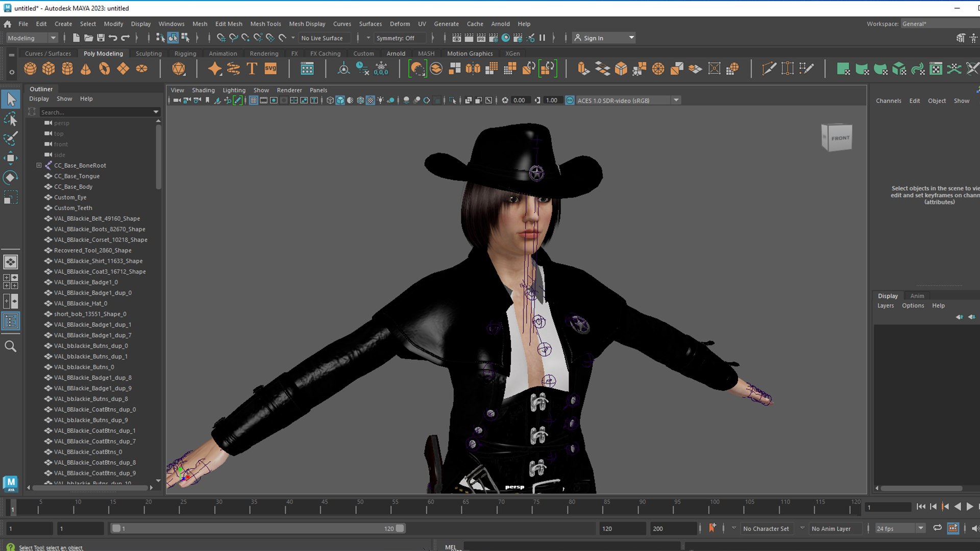
Task: Open the Deform menu
Action: pyautogui.click(x=400, y=24)
